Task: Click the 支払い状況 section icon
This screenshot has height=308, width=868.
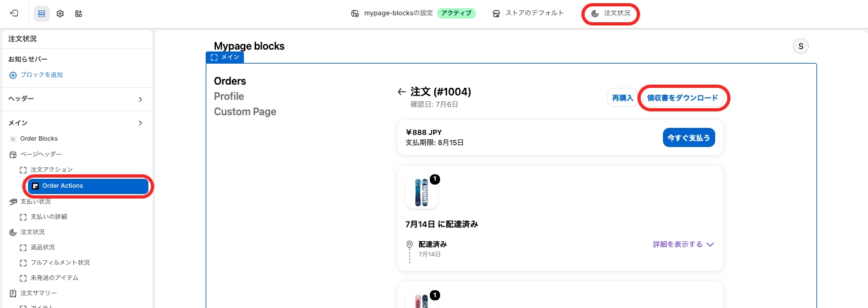Action: (13, 202)
